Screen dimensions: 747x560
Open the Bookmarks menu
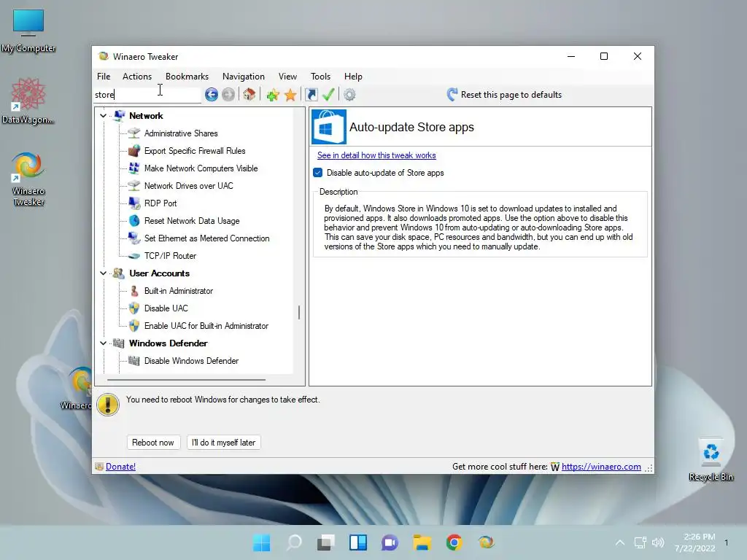click(x=187, y=76)
